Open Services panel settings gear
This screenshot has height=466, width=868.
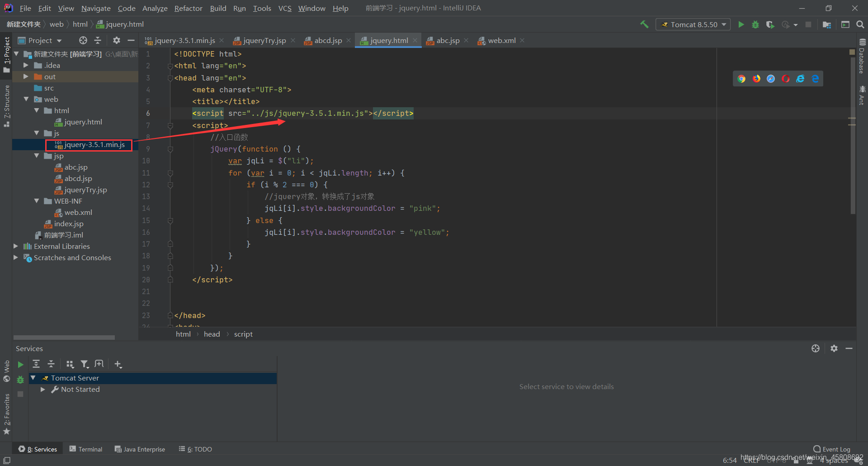(834, 348)
